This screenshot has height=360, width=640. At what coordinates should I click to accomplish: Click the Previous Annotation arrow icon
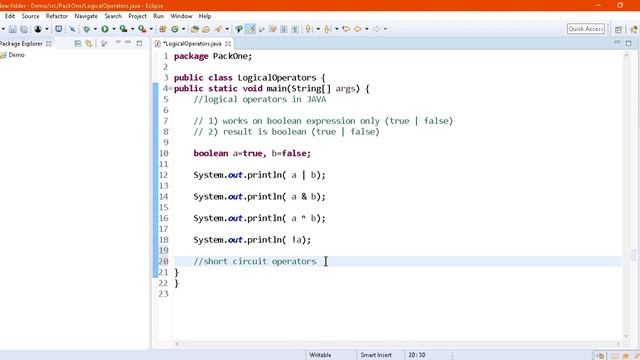coord(327,29)
